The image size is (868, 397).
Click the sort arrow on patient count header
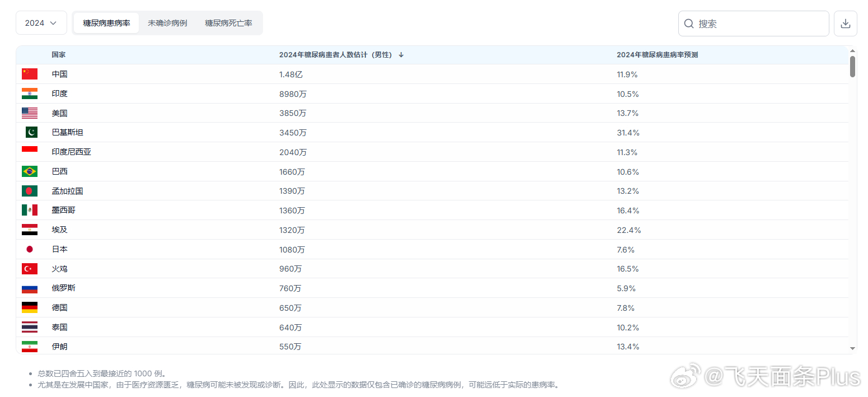[401, 55]
